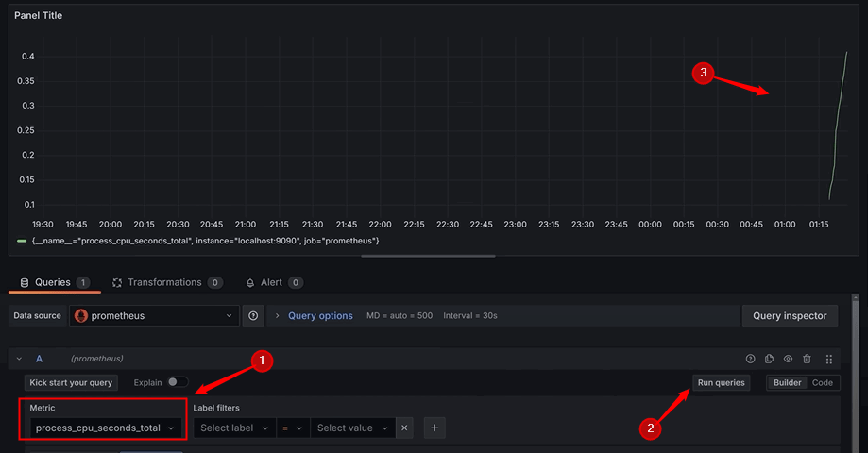
Task: Open query A help icon
Action: point(751,359)
